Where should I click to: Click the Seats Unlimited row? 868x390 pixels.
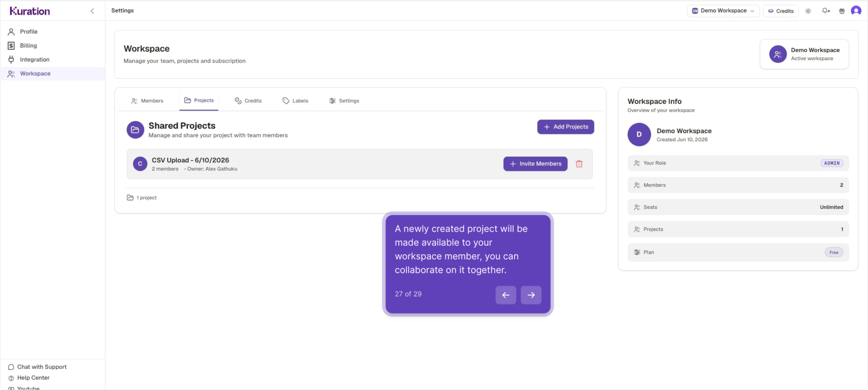click(738, 207)
